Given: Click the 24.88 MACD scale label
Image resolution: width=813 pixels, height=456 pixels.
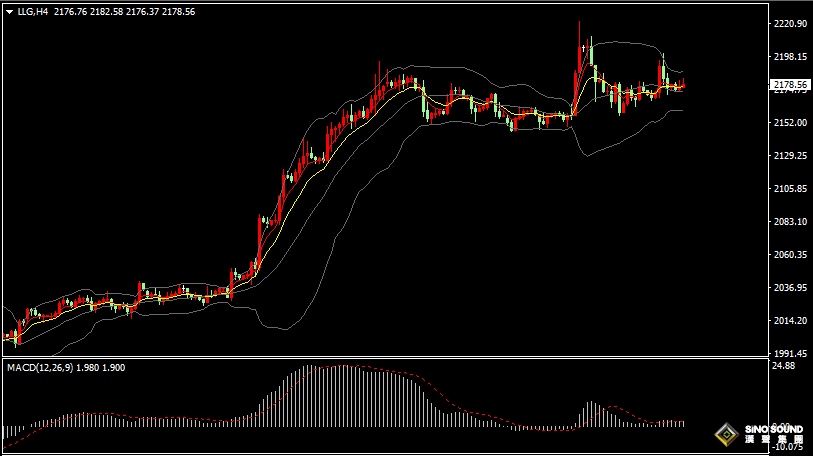Looking at the screenshot, I should click(x=783, y=366).
